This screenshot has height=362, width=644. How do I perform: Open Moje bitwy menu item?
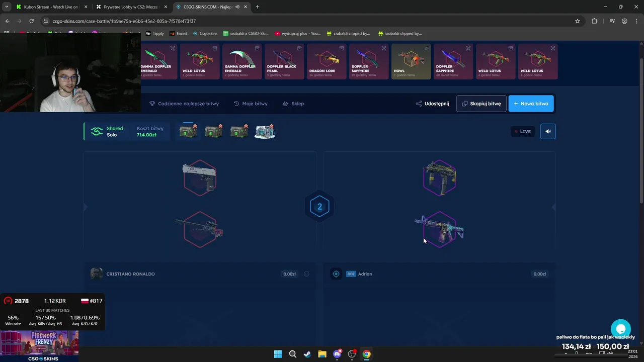pos(251,104)
